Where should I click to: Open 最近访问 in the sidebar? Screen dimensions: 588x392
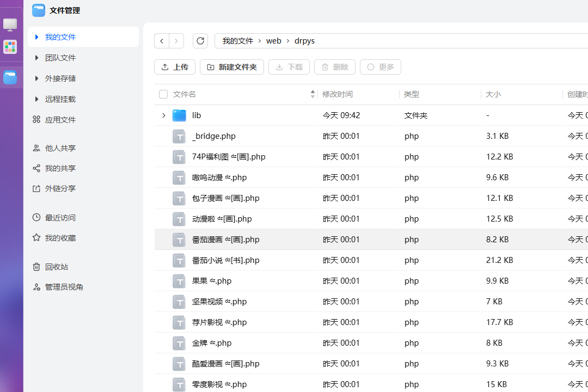(60, 218)
